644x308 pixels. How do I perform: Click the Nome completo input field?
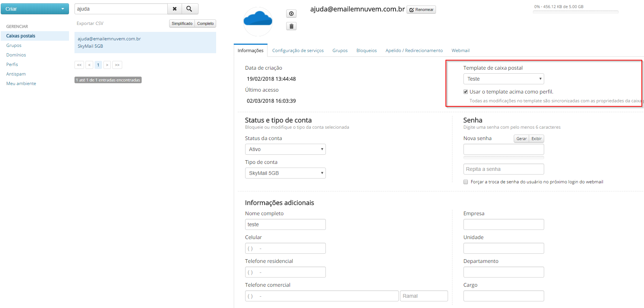click(285, 224)
